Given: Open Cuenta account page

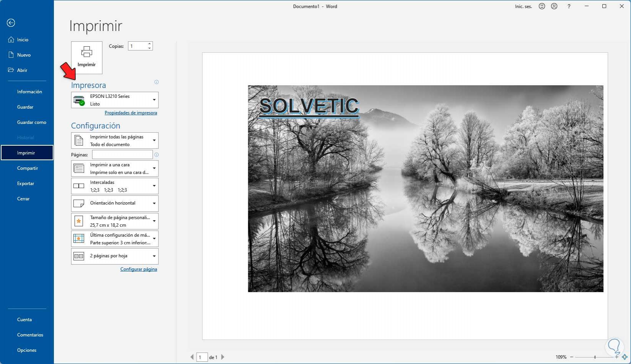Looking at the screenshot, I should click(x=24, y=320).
